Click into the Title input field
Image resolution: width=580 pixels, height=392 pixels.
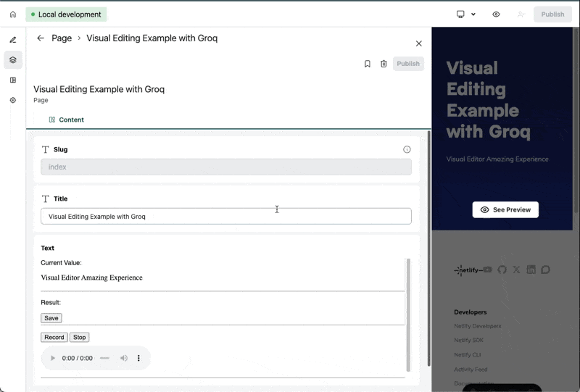pyautogui.click(x=226, y=217)
